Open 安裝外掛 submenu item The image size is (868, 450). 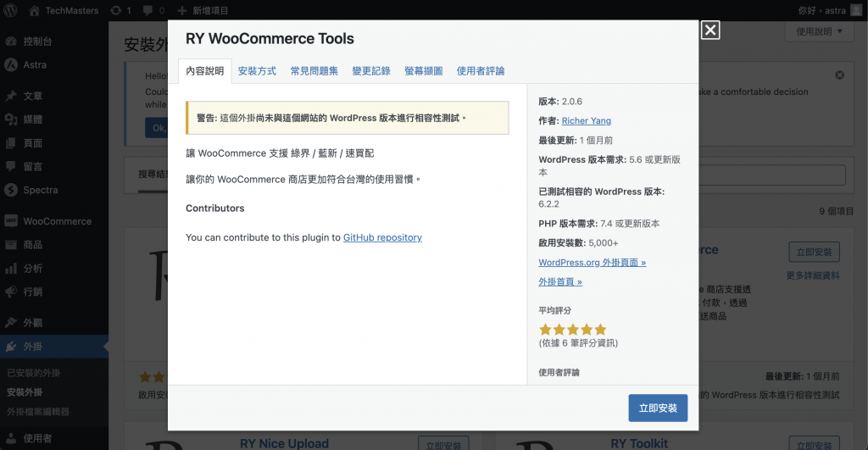point(25,392)
